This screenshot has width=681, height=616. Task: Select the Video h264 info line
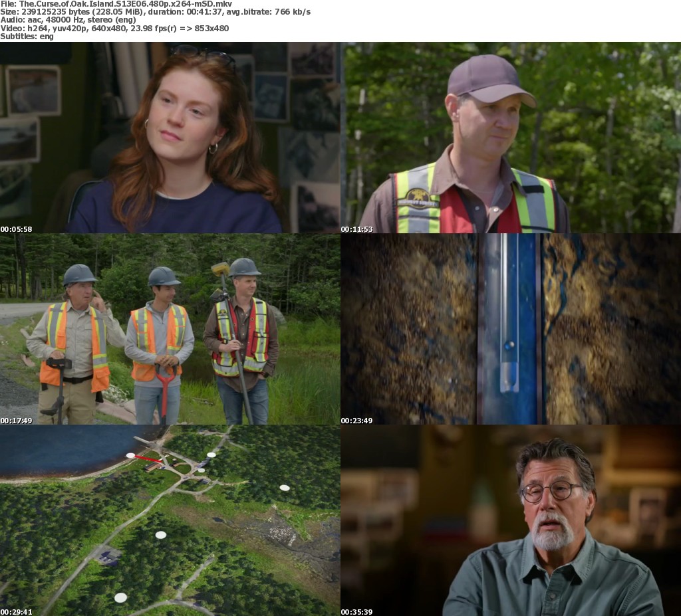[114, 28]
